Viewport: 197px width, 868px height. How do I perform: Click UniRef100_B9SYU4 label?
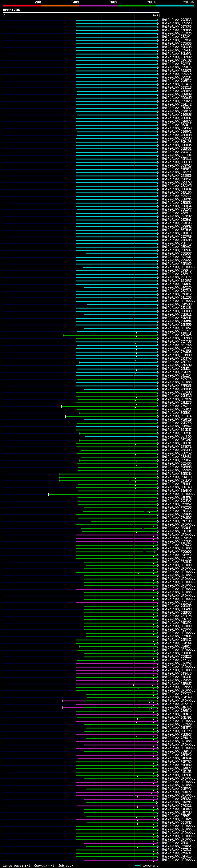(177, 64)
